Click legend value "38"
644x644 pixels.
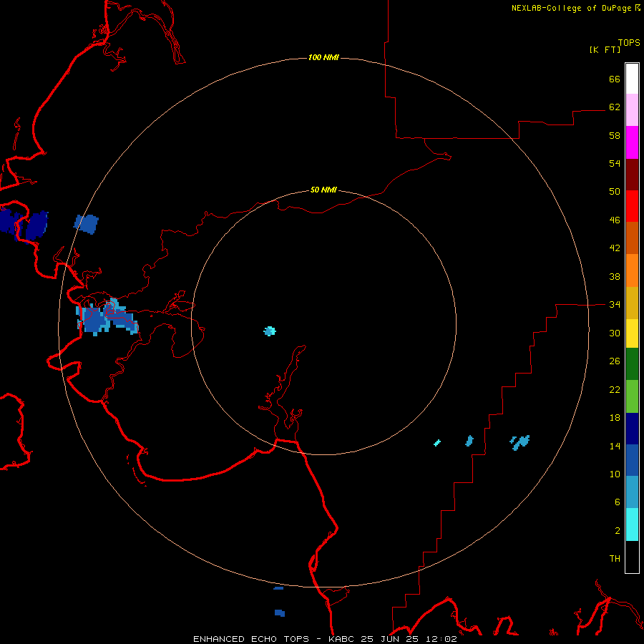[615, 276]
